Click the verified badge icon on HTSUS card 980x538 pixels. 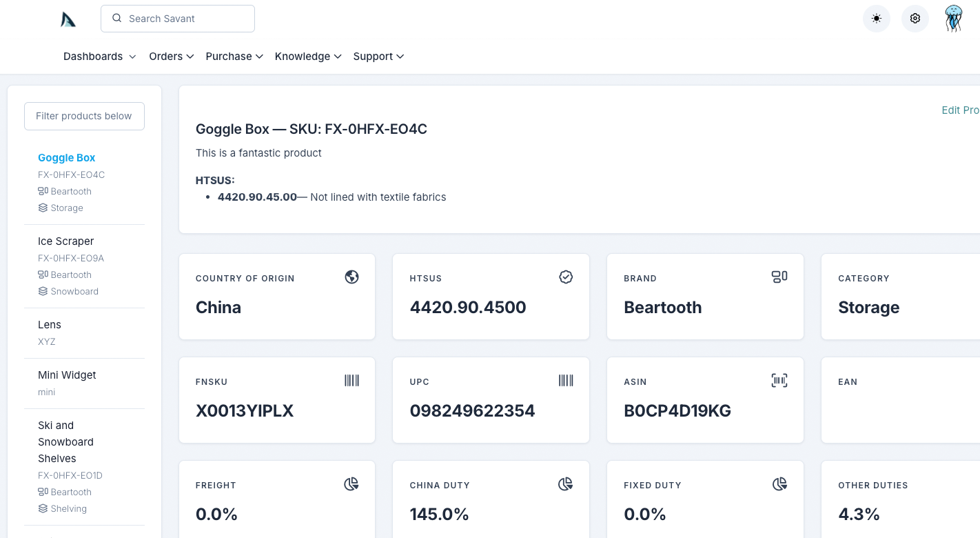coord(566,277)
